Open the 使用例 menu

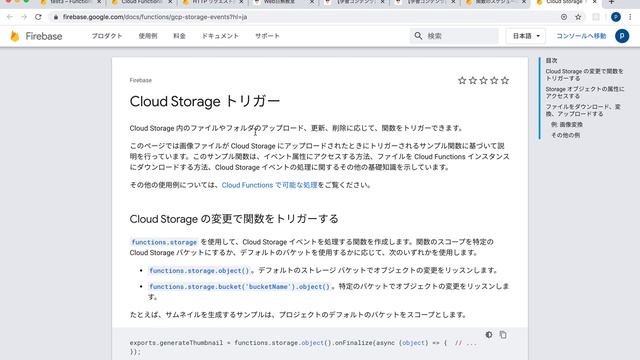click(x=148, y=36)
